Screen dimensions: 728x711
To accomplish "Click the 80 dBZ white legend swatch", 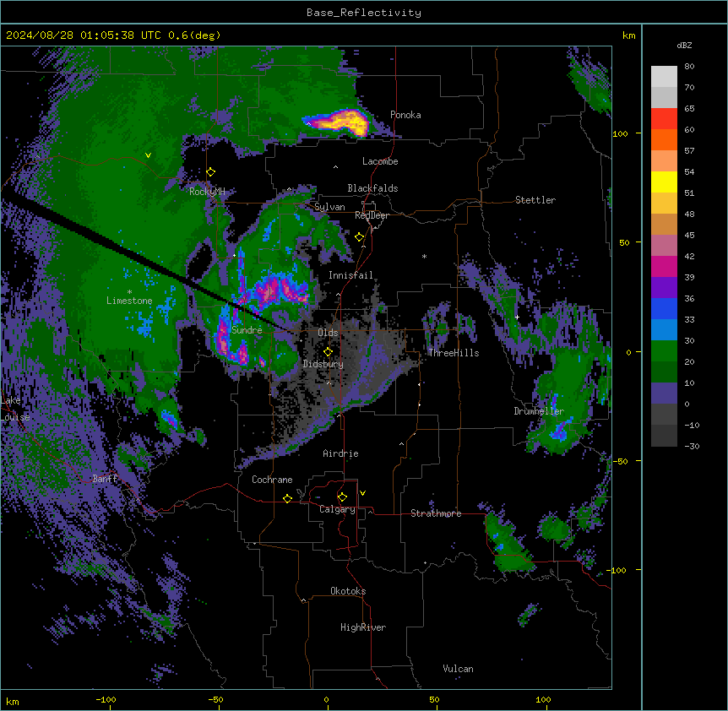I will [x=664, y=76].
